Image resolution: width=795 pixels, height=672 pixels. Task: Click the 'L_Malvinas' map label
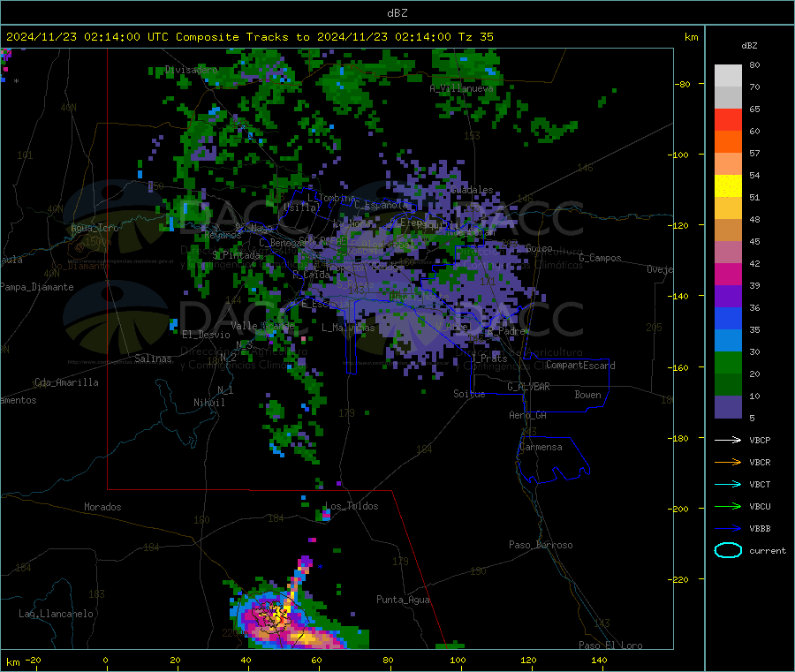pos(348,328)
